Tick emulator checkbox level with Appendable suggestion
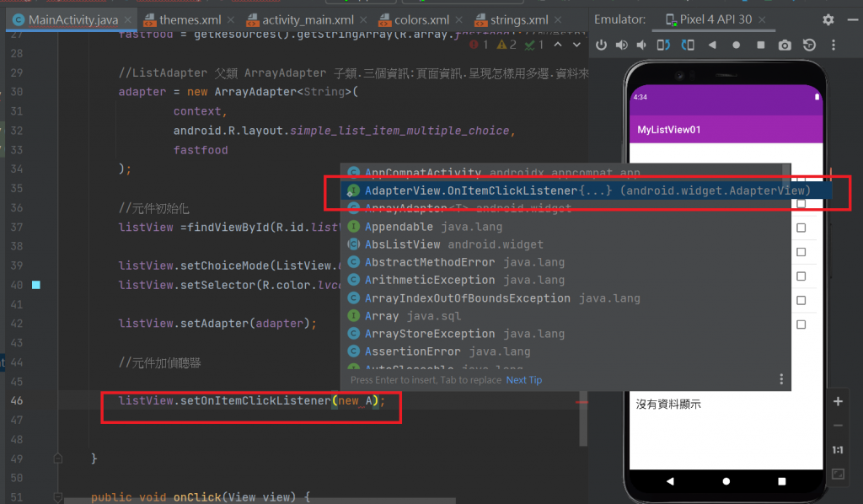The height and width of the screenshot is (504, 863). coord(801,228)
